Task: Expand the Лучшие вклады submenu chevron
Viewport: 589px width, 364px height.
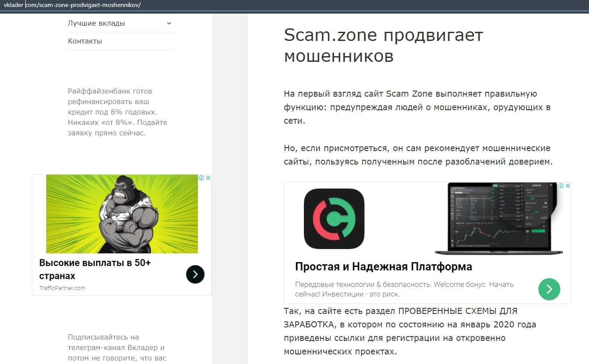Action: 169,24
